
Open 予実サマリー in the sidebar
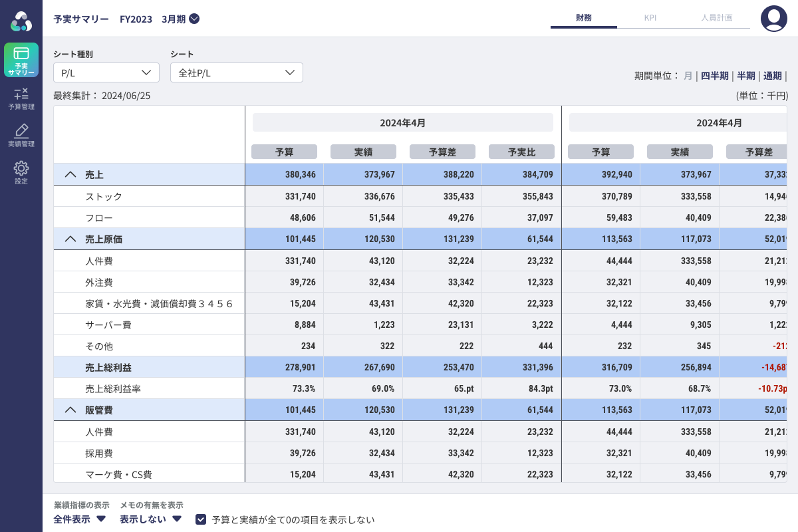tap(21, 60)
